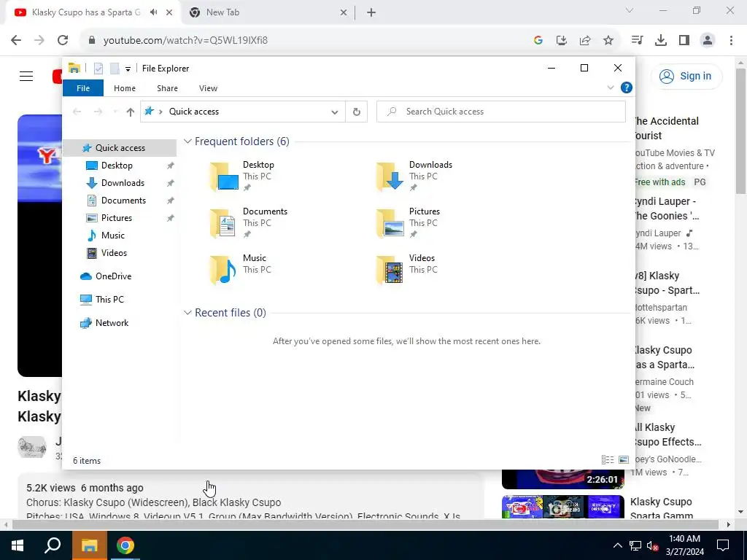The image size is (747, 560).
Task: Click the YouTube Sign in button
Action: click(686, 76)
